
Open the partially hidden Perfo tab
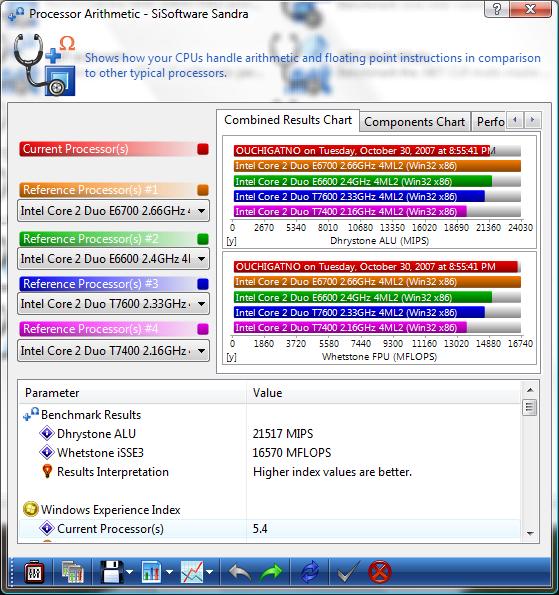pyautogui.click(x=488, y=122)
